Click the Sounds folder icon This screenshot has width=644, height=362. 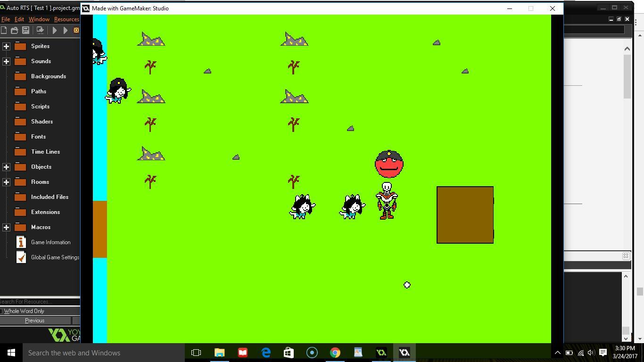click(20, 61)
